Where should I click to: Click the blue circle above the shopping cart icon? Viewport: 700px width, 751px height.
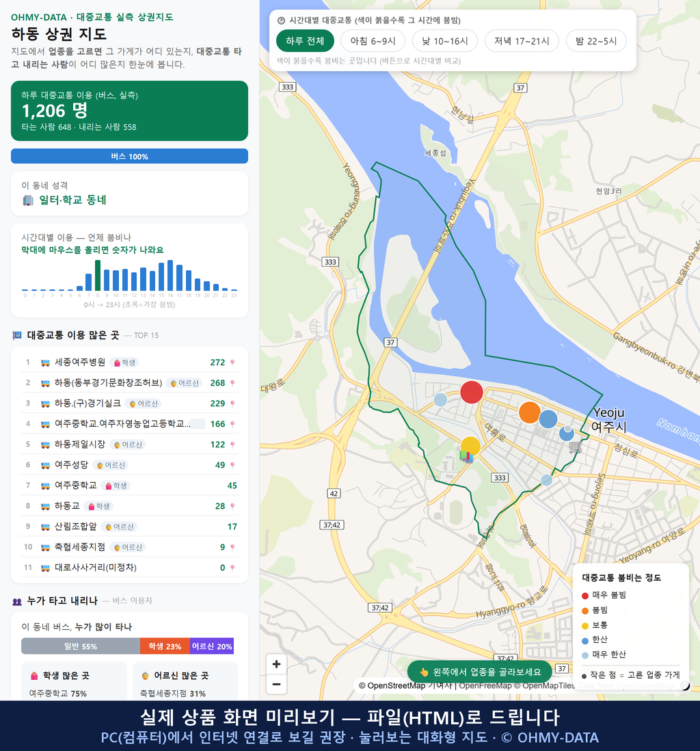point(567,434)
